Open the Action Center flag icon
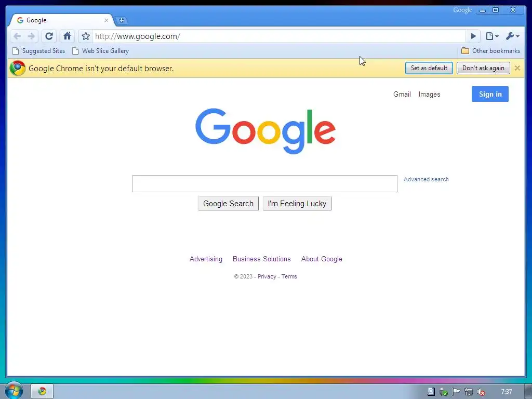The height and width of the screenshot is (399, 532). [456, 392]
